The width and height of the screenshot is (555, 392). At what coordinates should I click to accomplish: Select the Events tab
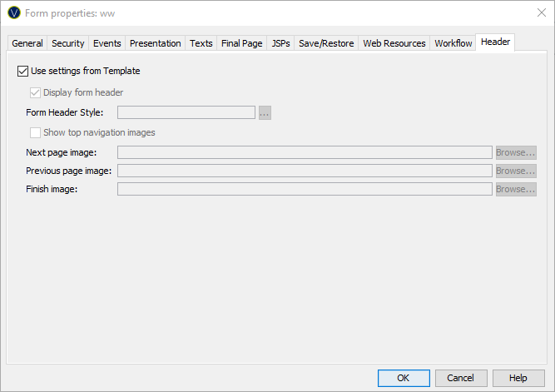tap(107, 43)
